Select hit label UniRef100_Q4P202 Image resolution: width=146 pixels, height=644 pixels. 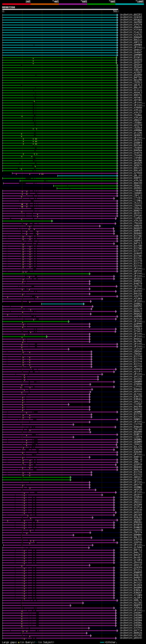click(131, 271)
